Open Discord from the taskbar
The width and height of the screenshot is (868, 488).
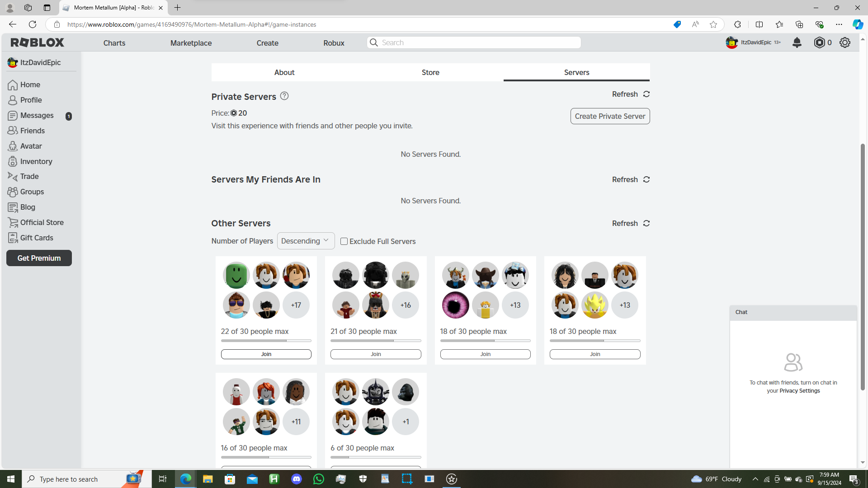pos(297,479)
